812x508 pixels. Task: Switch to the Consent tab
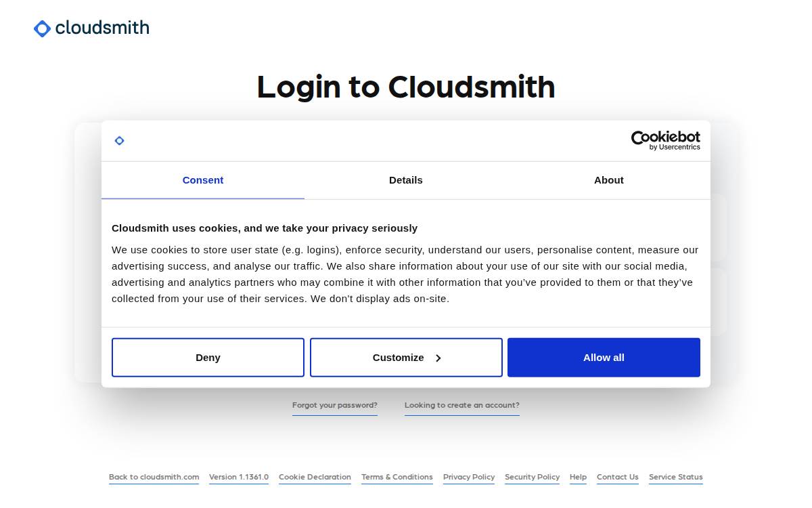coord(203,180)
